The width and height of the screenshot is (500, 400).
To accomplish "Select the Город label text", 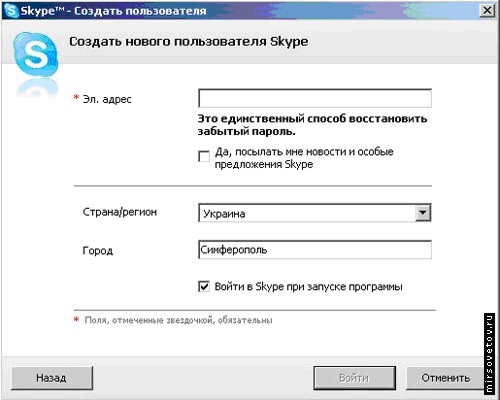I will coord(98,250).
